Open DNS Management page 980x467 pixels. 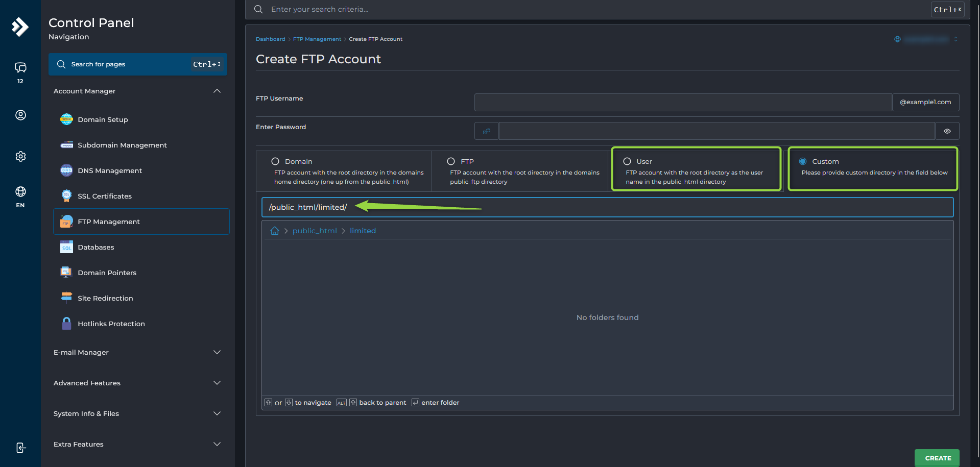pyautogui.click(x=141, y=170)
